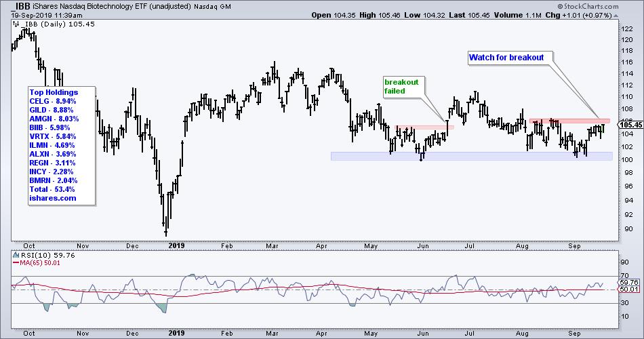The height and width of the screenshot is (339, 644).
Task: Click the 116 price axis label
Action: point(627,62)
